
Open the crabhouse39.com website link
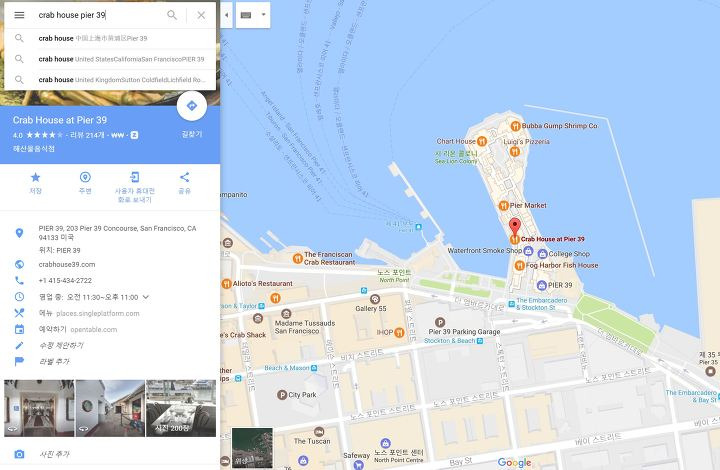67,264
